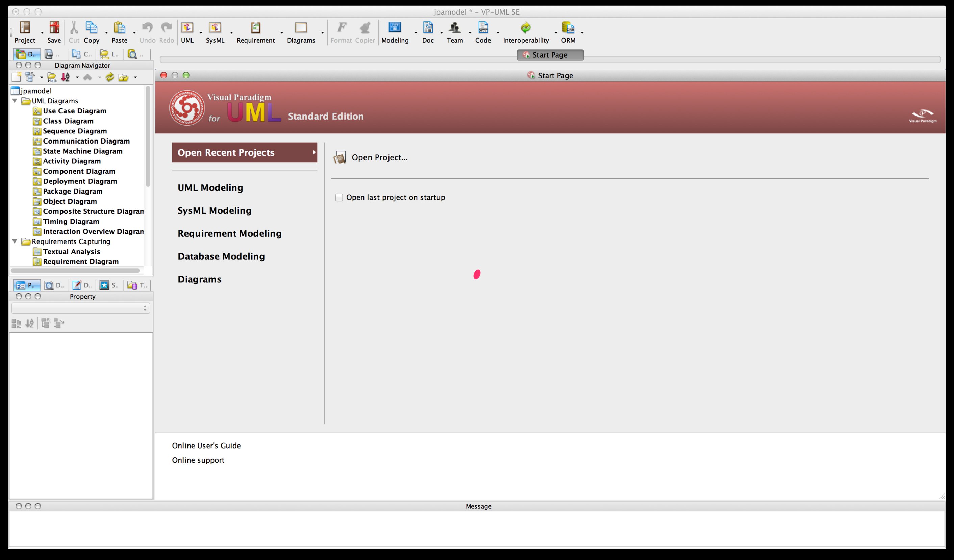Click the Requirement toolbar icon
This screenshot has height=560, width=954.
pos(256,27)
